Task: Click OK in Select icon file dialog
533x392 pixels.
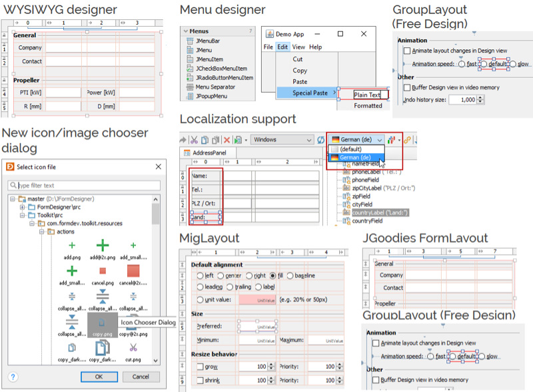Action: 99,377
